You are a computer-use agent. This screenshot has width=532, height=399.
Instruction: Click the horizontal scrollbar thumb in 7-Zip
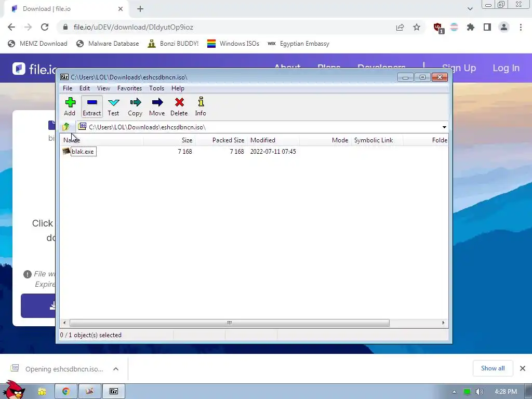[229, 323]
